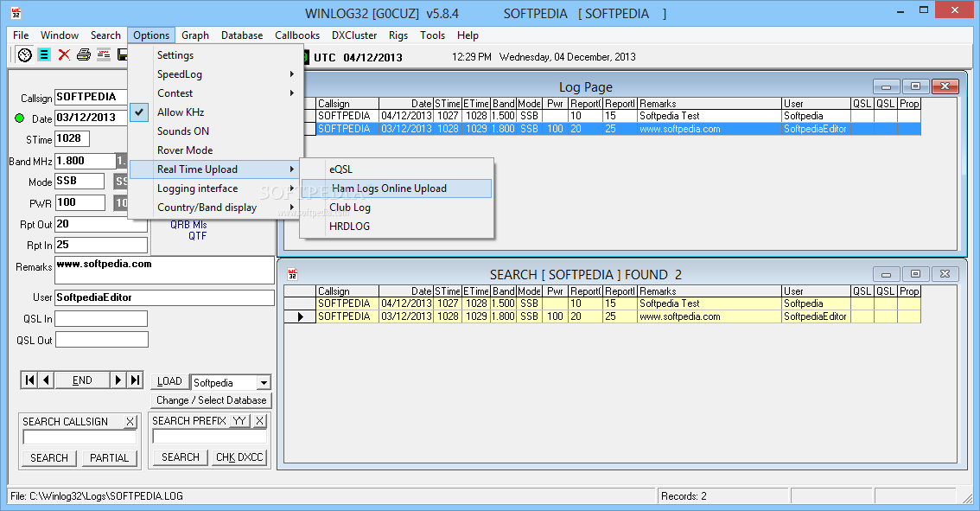Click the Remarks text field
The height and width of the screenshot is (511, 980).
[164, 270]
